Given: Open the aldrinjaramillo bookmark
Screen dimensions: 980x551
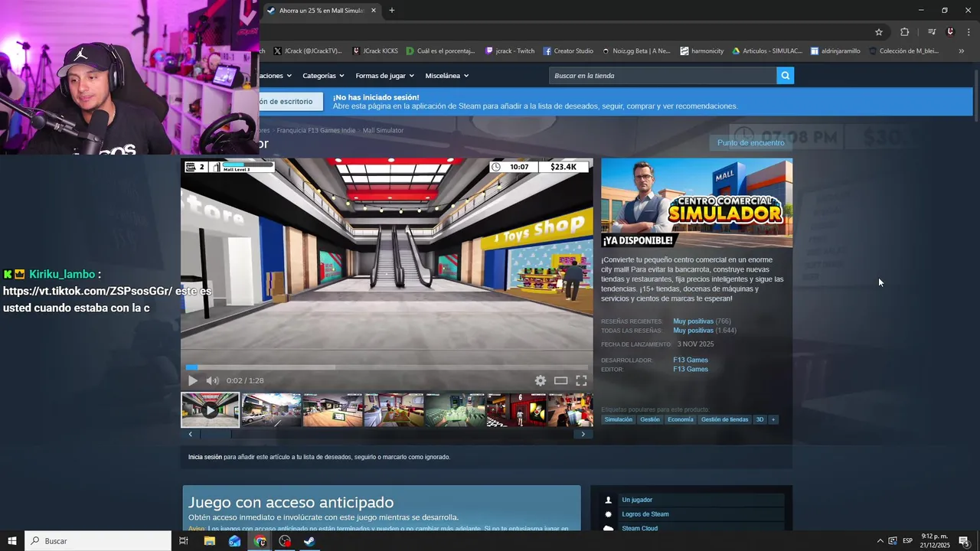Looking at the screenshot, I should [x=835, y=51].
